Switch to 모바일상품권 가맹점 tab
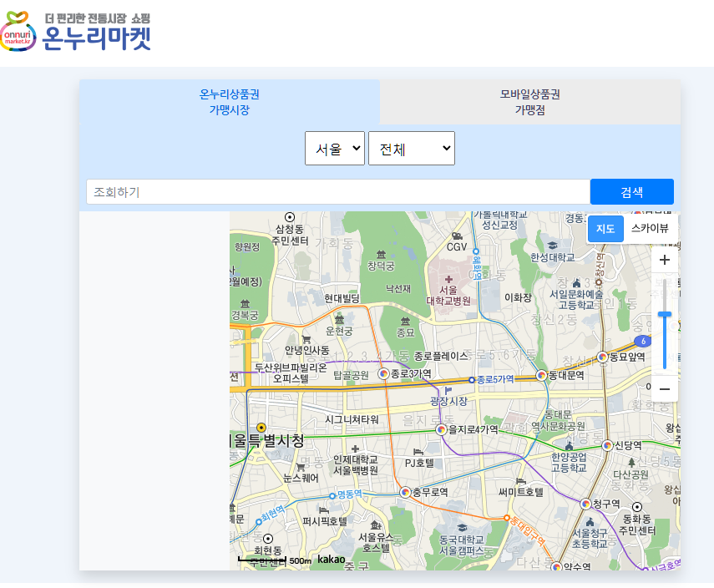This screenshot has width=714, height=588. 530,102
